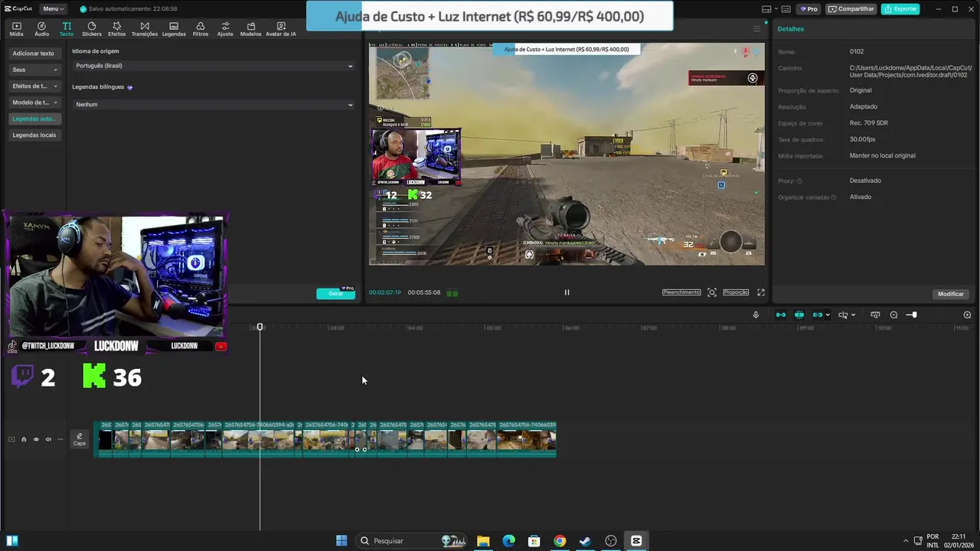Screen dimensions: 980x551
Task: Select the last clip on the timeline
Action: tap(526, 439)
